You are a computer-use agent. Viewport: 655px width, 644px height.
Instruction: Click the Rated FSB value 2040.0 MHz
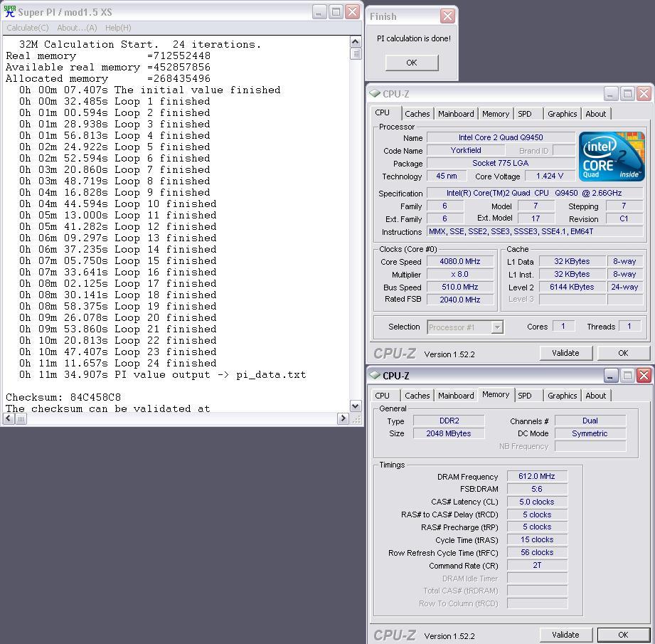coord(460,300)
